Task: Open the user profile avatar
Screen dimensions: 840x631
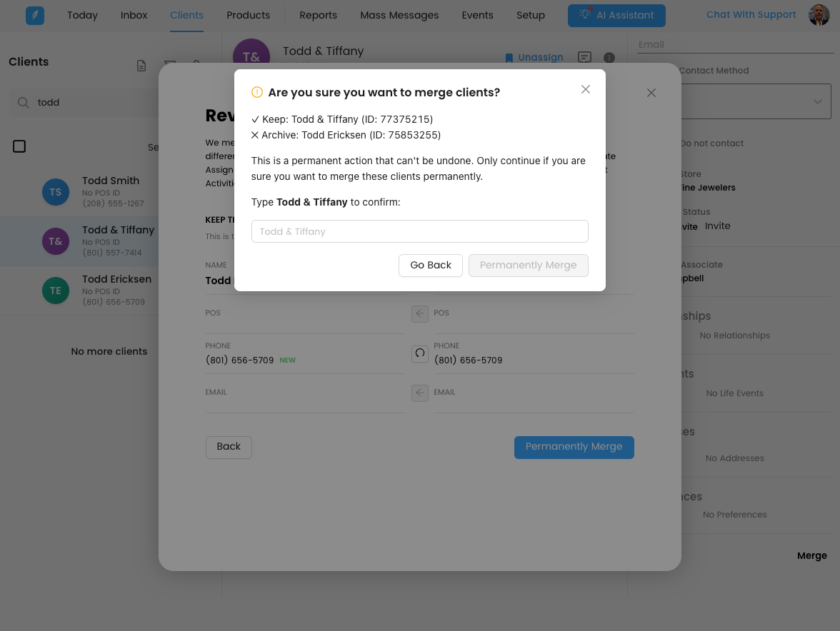Action: point(819,15)
